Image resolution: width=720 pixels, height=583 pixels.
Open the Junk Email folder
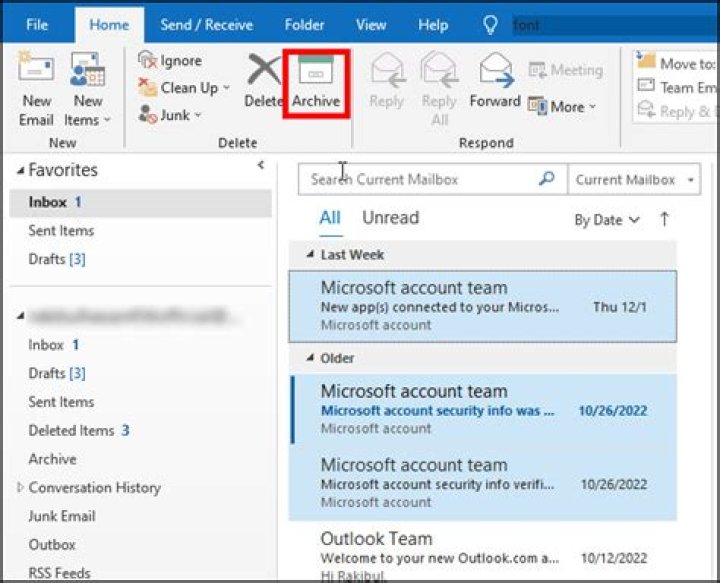(62, 516)
